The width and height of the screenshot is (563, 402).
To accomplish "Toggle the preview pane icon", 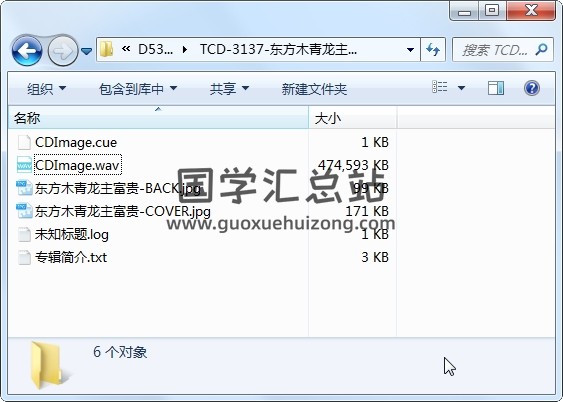I will point(496,88).
